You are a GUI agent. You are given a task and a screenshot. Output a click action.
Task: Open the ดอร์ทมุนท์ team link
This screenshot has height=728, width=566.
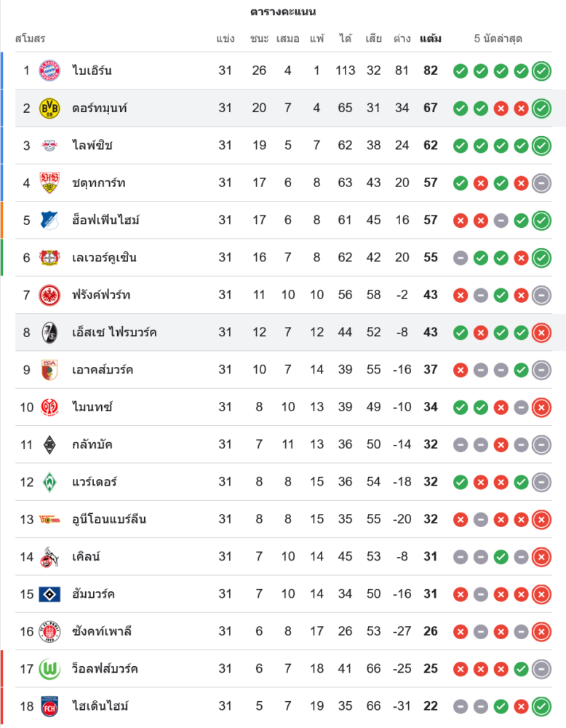(x=100, y=108)
